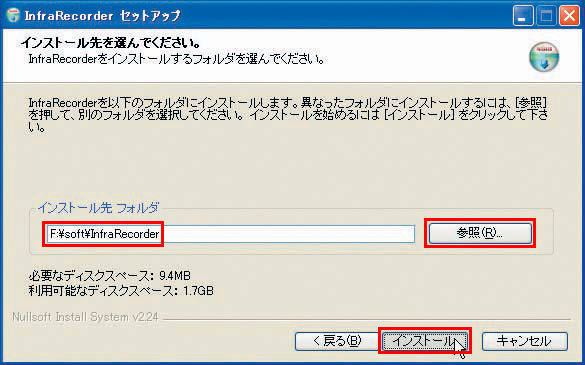Click the subtitle 'InfraRecorderをインストールするフォルダを選んでください。'
The image size is (585, 365).
[176, 59]
